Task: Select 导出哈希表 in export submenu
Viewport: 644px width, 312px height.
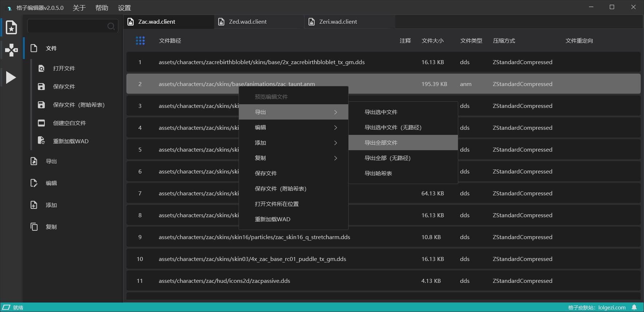Action: click(378, 173)
